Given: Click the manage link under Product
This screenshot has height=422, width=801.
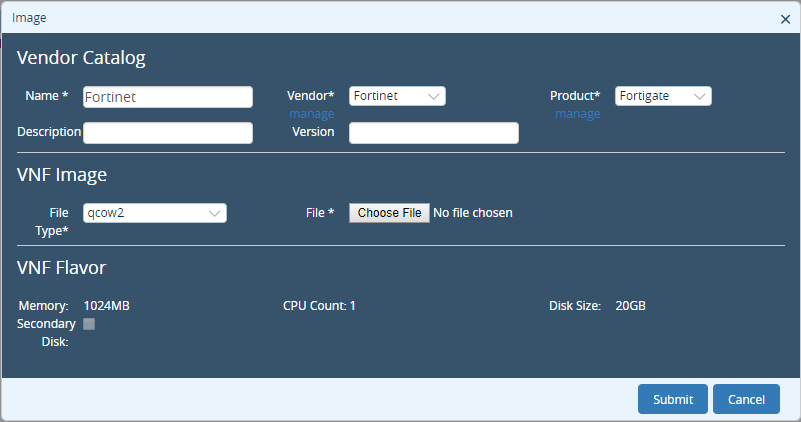Looking at the screenshot, I should 577,114.
